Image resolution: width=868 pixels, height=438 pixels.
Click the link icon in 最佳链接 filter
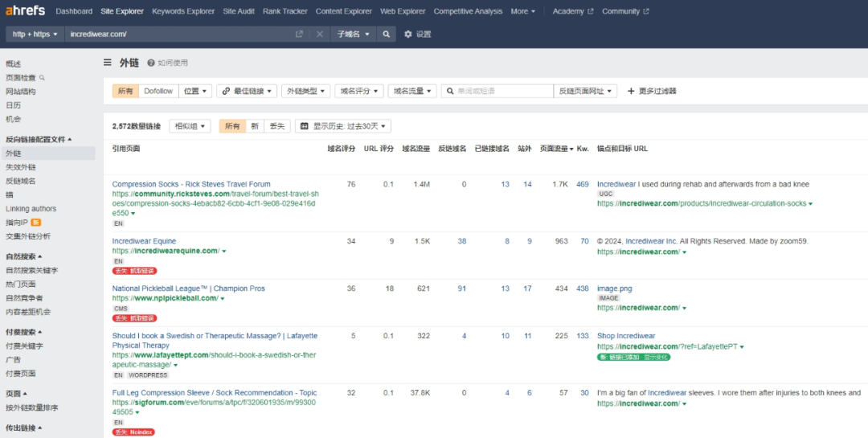[x=226, y=92]
